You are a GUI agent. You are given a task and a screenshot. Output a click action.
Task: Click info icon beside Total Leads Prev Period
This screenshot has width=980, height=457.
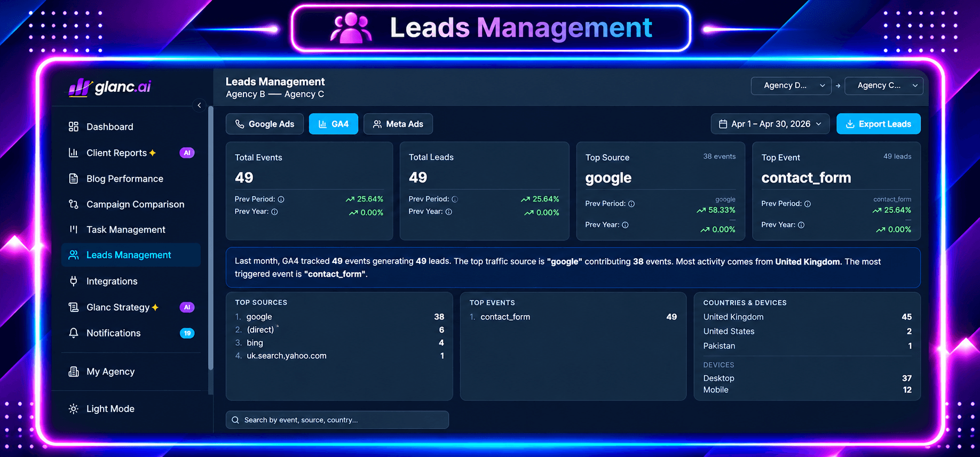(455, 199)
